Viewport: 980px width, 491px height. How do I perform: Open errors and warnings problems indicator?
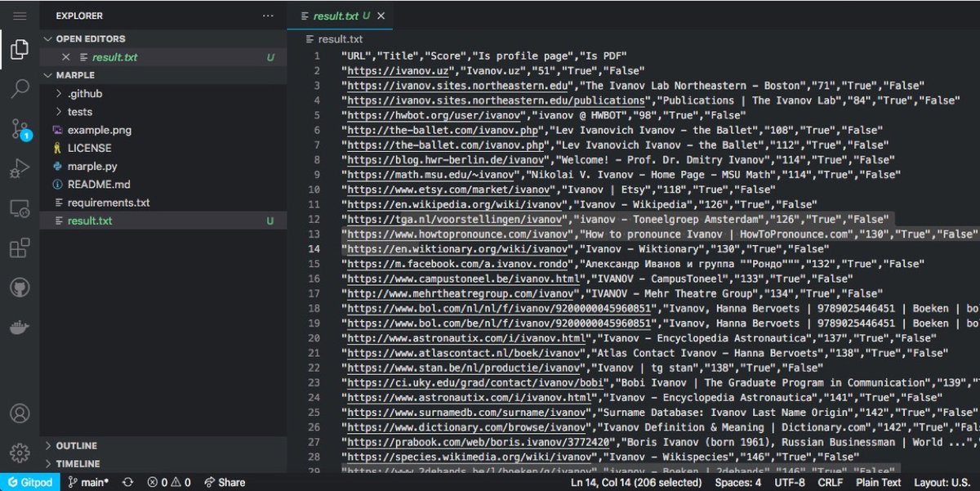pyautogui.click(x=168, y=482)
